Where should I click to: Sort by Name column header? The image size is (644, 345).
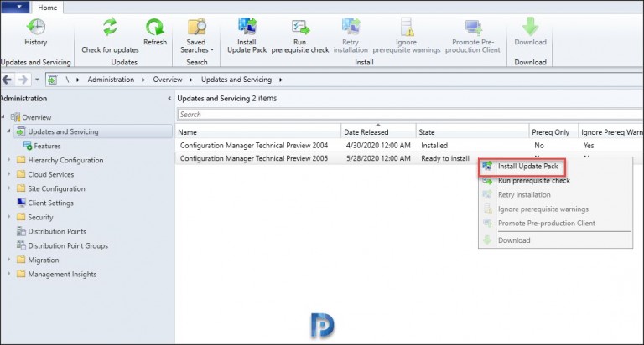pyautogui.click(x=258, y=132)
